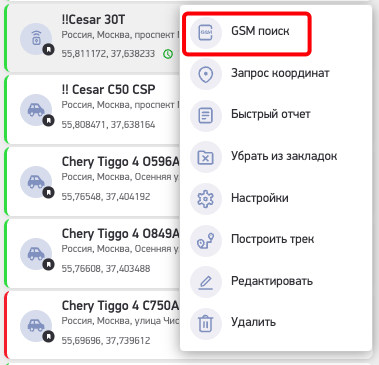This screenshot has width=379, height=365.
Task: Click the GSM search icon
Action: (x=206, y=33)
